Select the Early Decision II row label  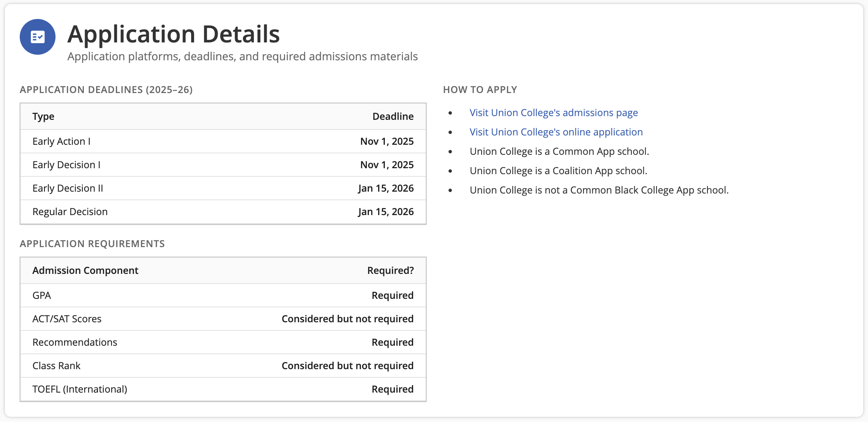(x=68, y=188)
